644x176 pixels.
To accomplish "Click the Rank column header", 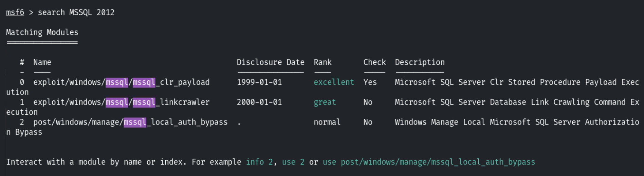I will point(323,62).
